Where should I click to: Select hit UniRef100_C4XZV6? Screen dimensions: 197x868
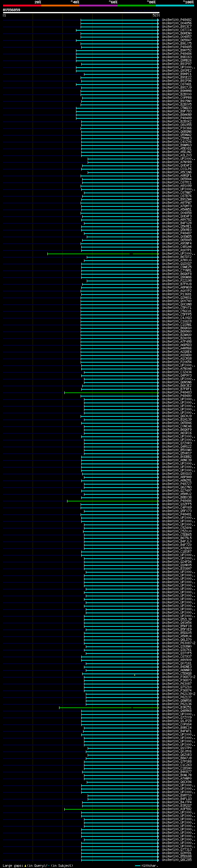click(x=176, y=142)
